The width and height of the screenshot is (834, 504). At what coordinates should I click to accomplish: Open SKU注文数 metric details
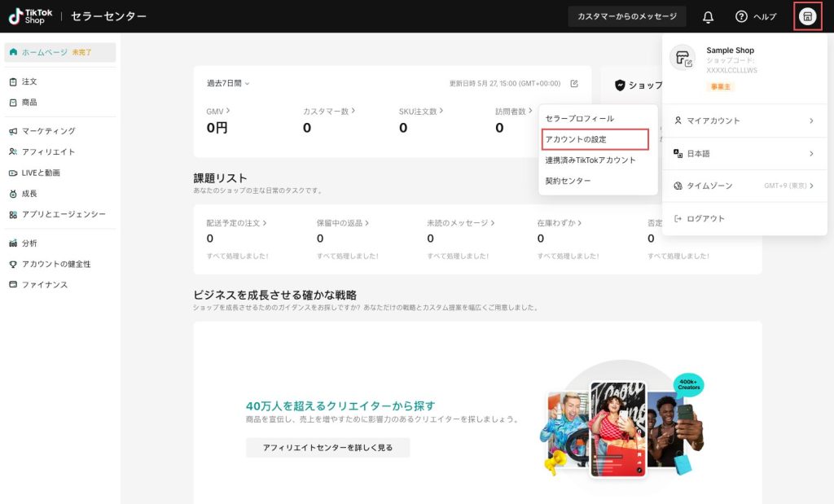coord(421,111)
